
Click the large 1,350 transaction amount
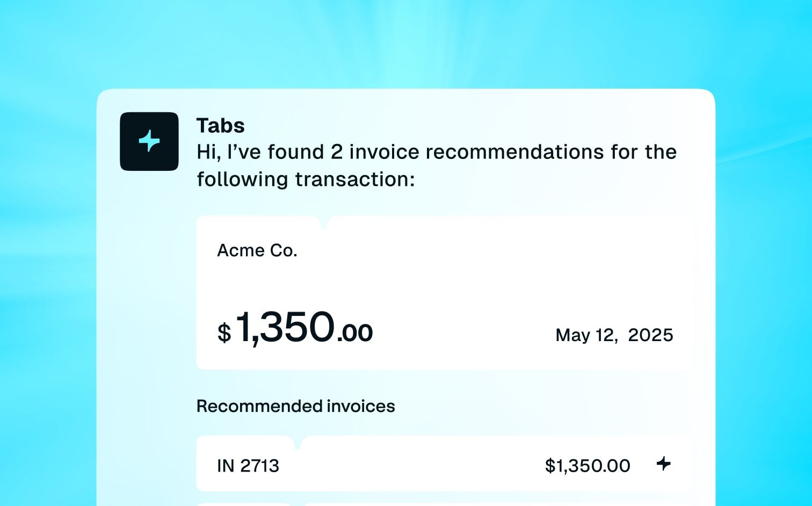pyautogui.click(x=285, y=327)
